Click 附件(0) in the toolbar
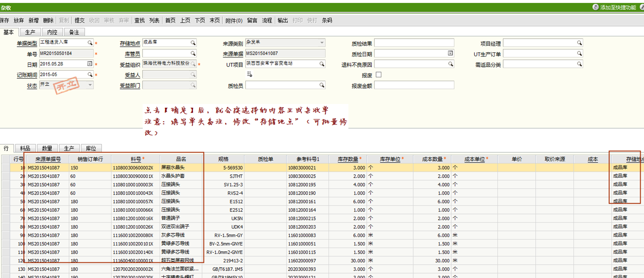Viewport: 644px width, 278px height. click(x=233, y=20)
